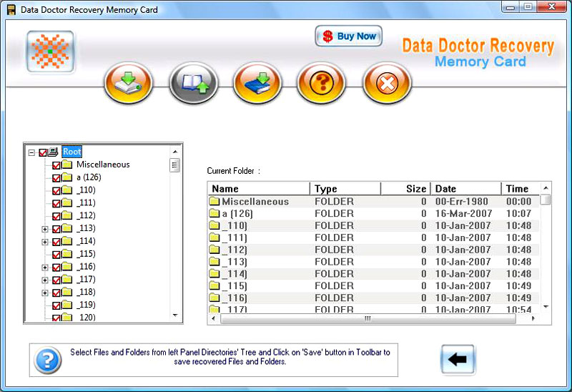Toggle the Miscellaneous folder checkbox
Viewport: 572px width, 392px height.
(x=56, y=165)
